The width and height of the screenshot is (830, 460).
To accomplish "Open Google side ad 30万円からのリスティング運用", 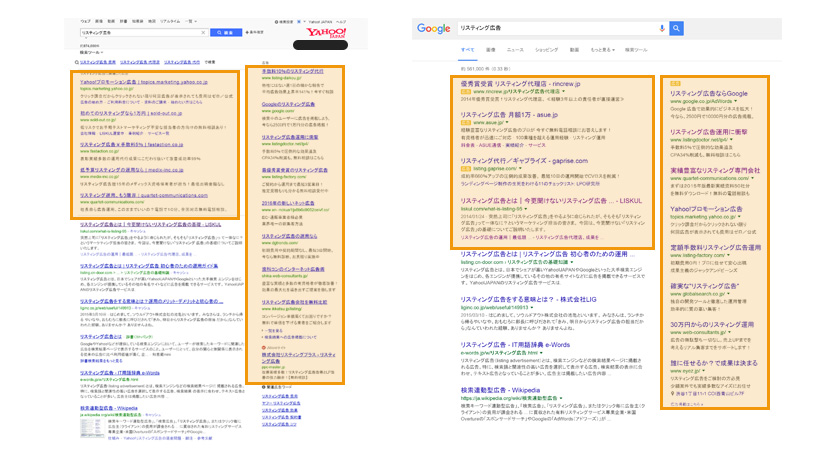I will (712, 324).
